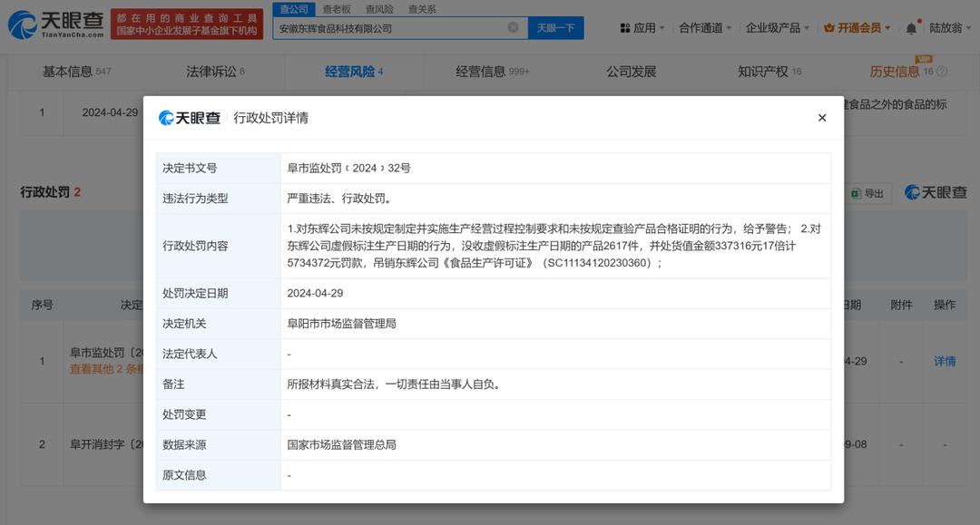Click the 数据来源 label cell

pos(218,444)
